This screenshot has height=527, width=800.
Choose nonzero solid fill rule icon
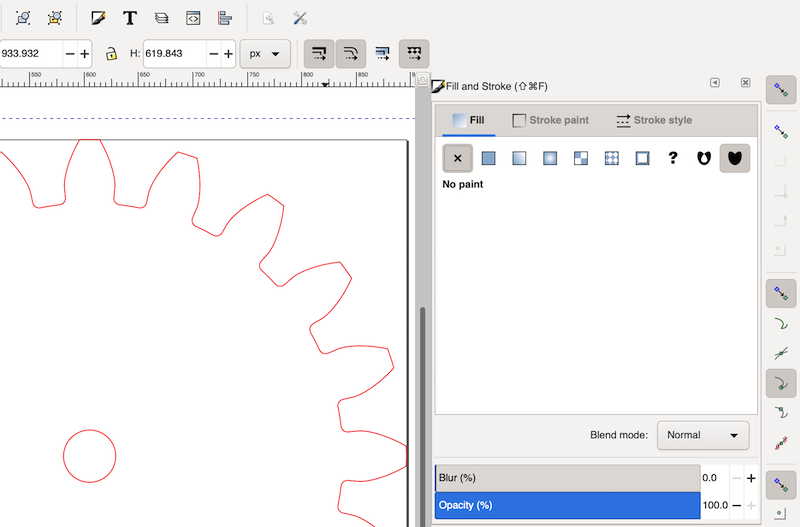(x=735, y=158)
